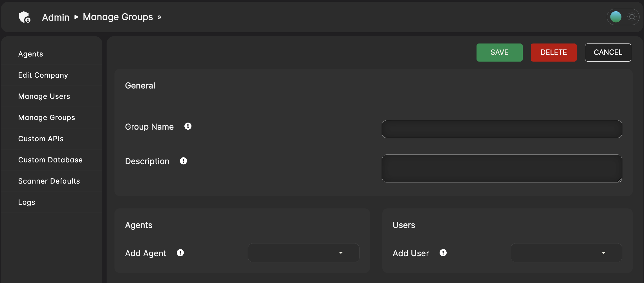Open Manage Users in sidebar
644x283 pixels.
click(x=44, y=96)
